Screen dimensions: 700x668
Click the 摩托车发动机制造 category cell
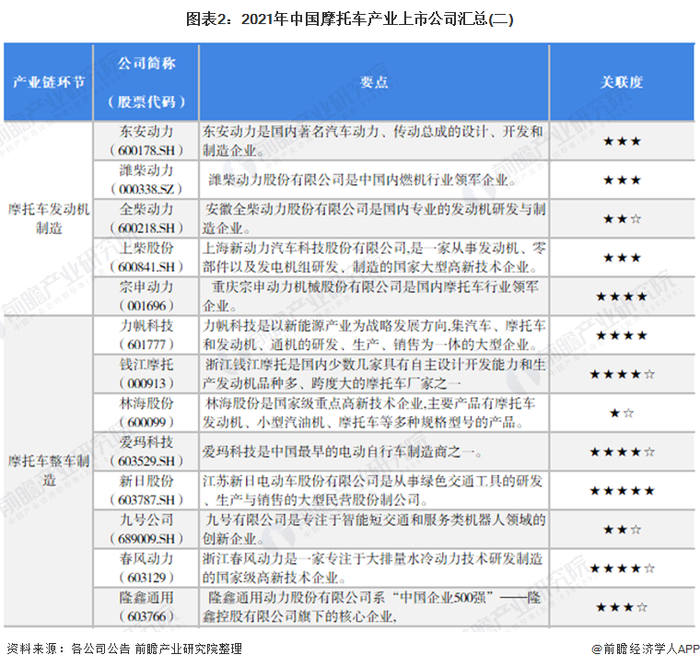pyautogui.click(x=49, y=218)
